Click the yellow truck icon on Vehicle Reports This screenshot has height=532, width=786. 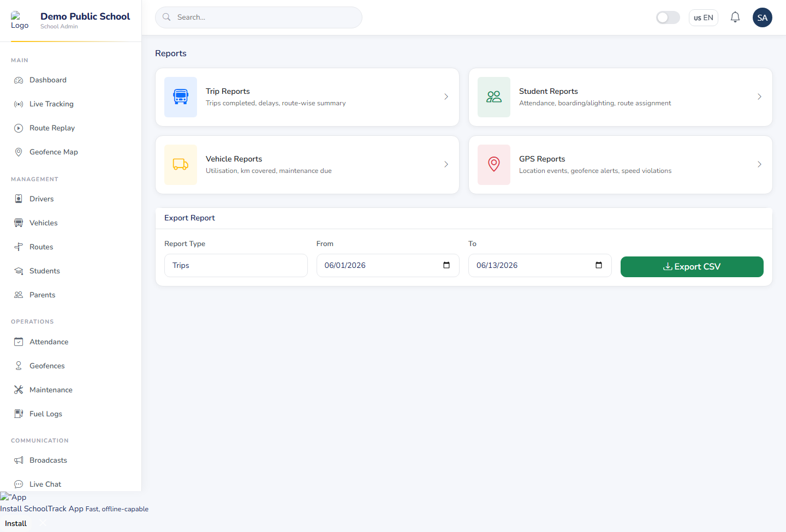point(181,165)
